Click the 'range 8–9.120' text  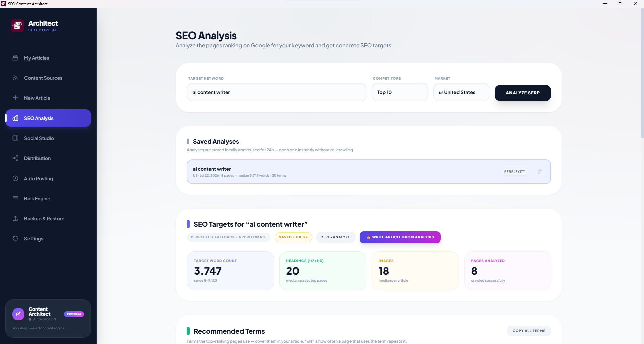[x=205, y=280]
